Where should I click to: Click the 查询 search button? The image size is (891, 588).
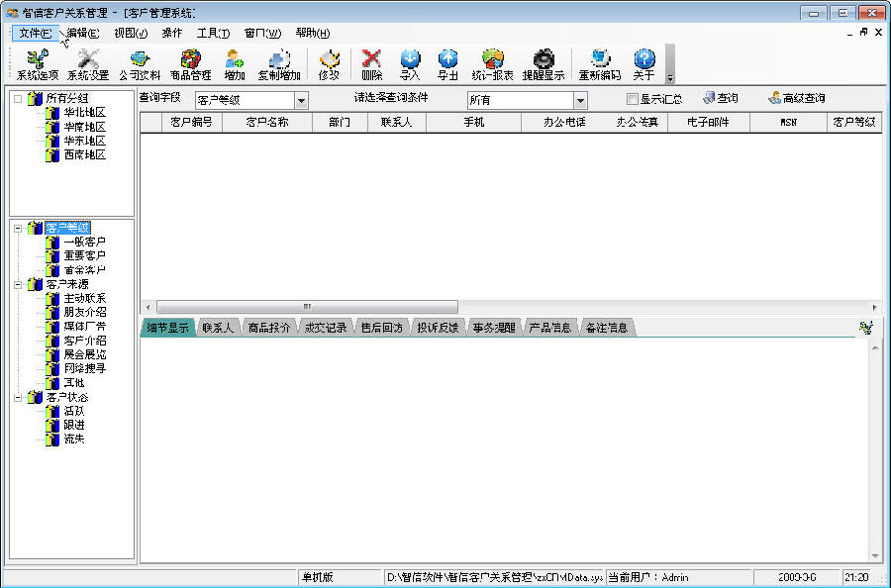721,98
